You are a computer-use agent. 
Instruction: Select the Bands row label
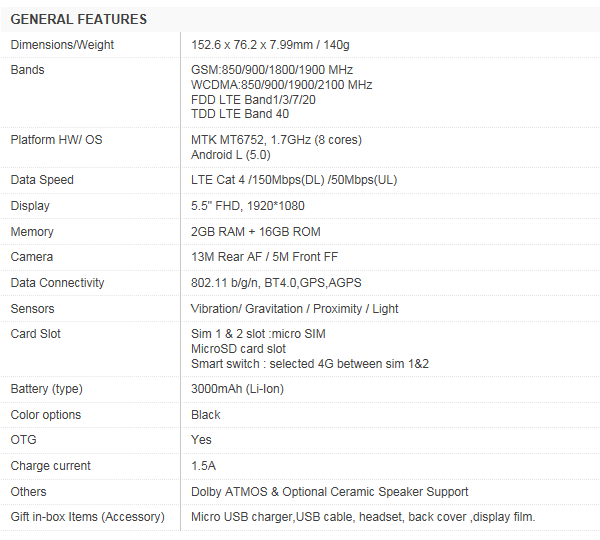click(28, 70)
